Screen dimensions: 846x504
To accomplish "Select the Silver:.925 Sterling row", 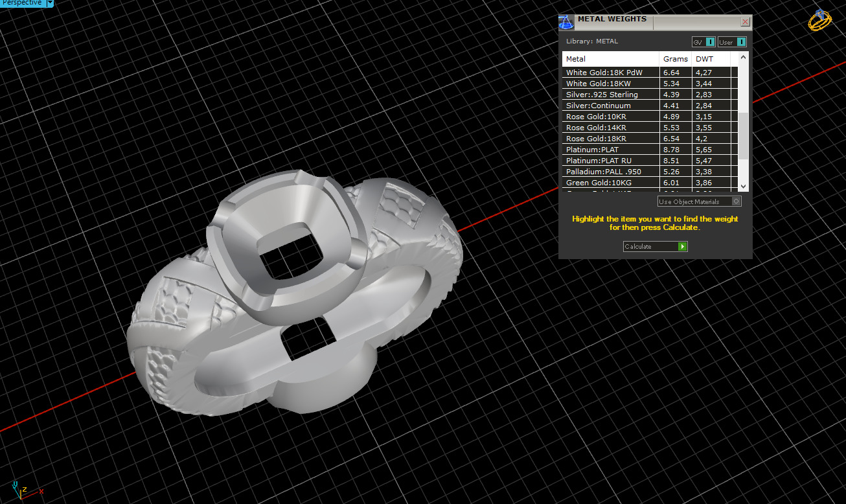I will (x=650, y=95).
